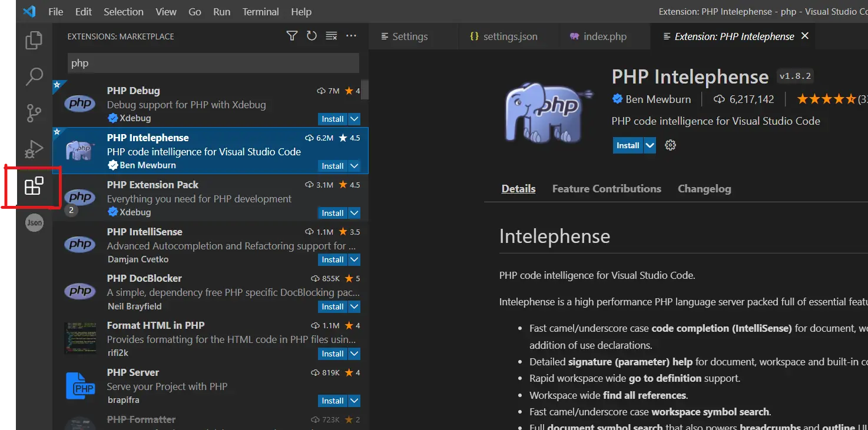Select the Feature Contributions tab
Viewport: 868px width, 430px height.
coord(607,189)
